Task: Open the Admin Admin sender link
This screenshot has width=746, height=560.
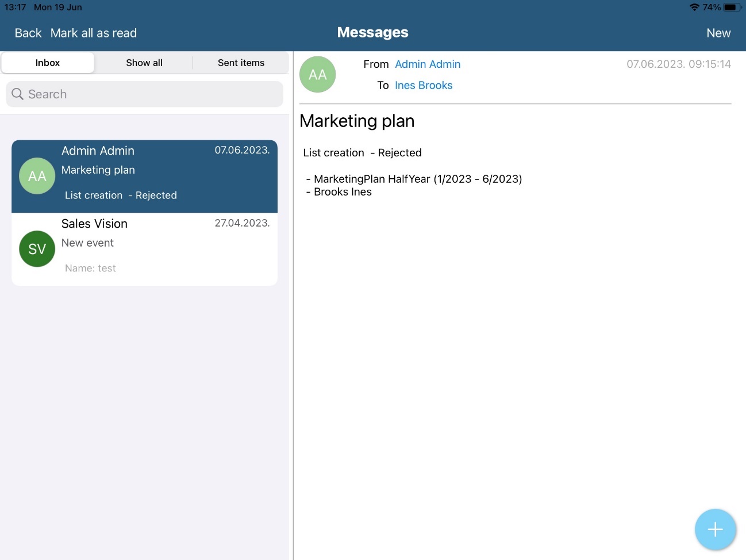Action: click(x=428, y=64)
